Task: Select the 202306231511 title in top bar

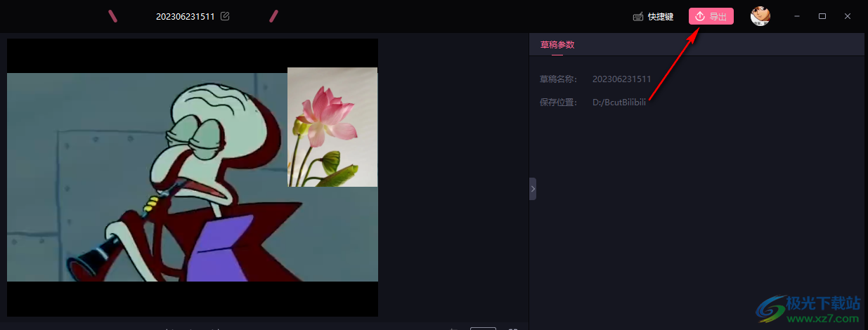Action: click(x=186, y=16)
